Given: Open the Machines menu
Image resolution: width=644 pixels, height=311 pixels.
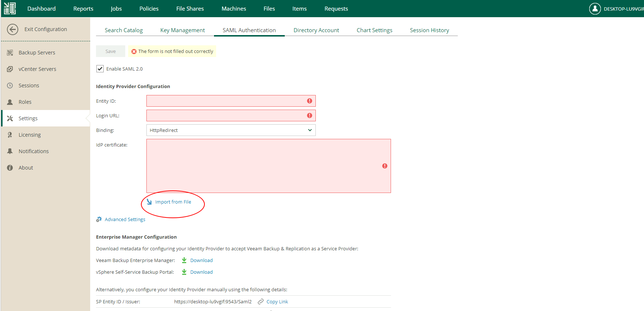Looking at the screenshot, I should pyautogui.click(x=234, y=8).
